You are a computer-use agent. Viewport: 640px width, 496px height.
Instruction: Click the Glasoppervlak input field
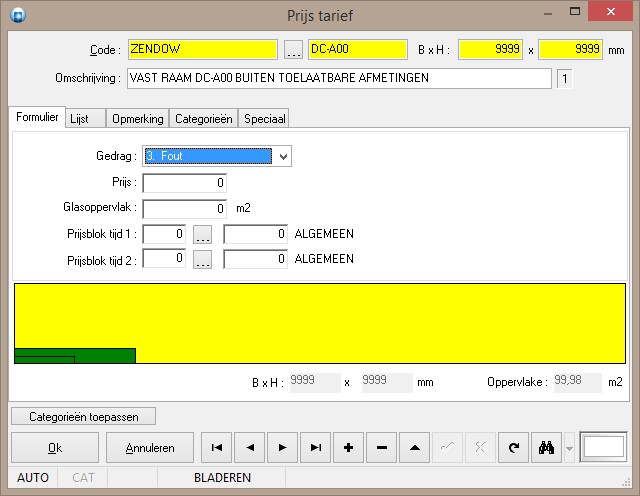pos(184,209)
